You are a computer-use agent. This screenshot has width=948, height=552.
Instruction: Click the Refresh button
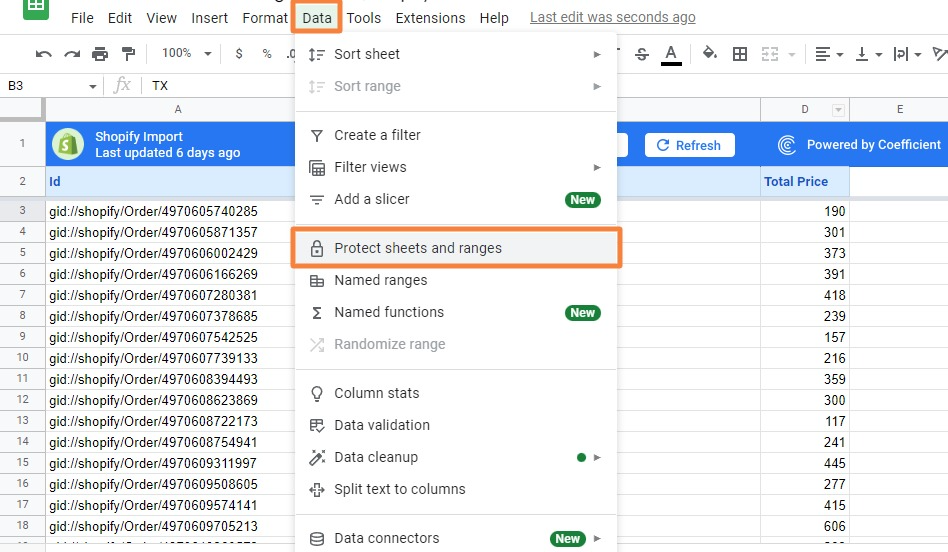689,145
